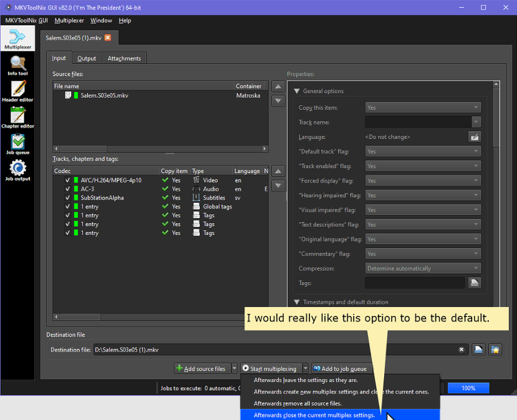Image resolution: width=517 pixels, height=420 pixels.
Task: Open the Job queue panel
Action: coord(18,145)
